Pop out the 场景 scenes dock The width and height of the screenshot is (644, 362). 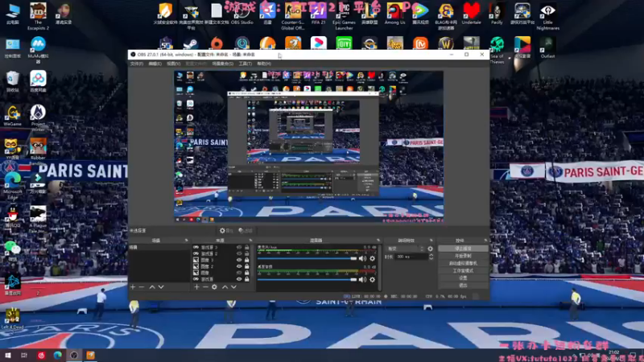click(186, 241)
